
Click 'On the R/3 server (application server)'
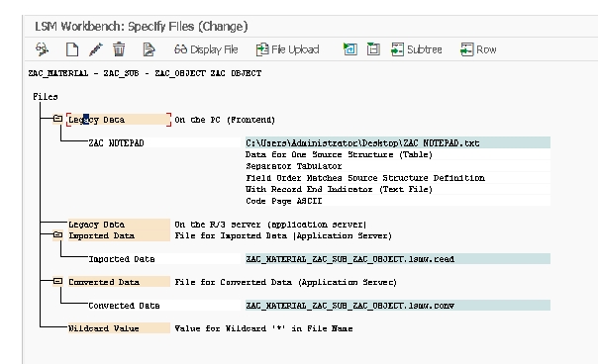[270, 225]
